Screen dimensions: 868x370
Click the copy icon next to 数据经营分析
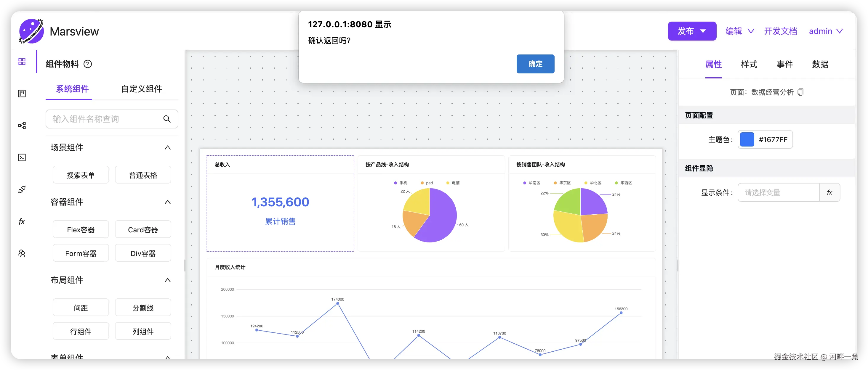pyautogui.click(x=801, y=92)
